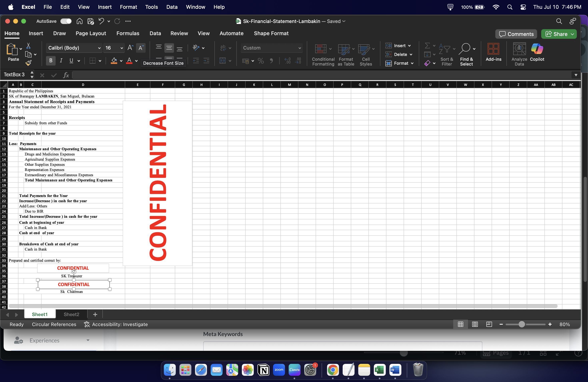Click the top align icon
This screenshot has height=382, width=588.
[x=159, y=48]
